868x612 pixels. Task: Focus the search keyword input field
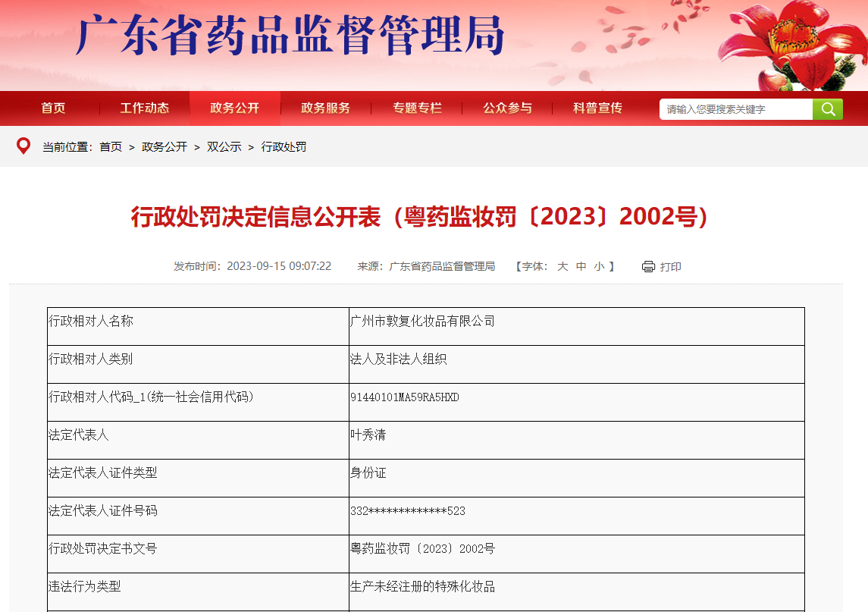(x=735, y=109)
